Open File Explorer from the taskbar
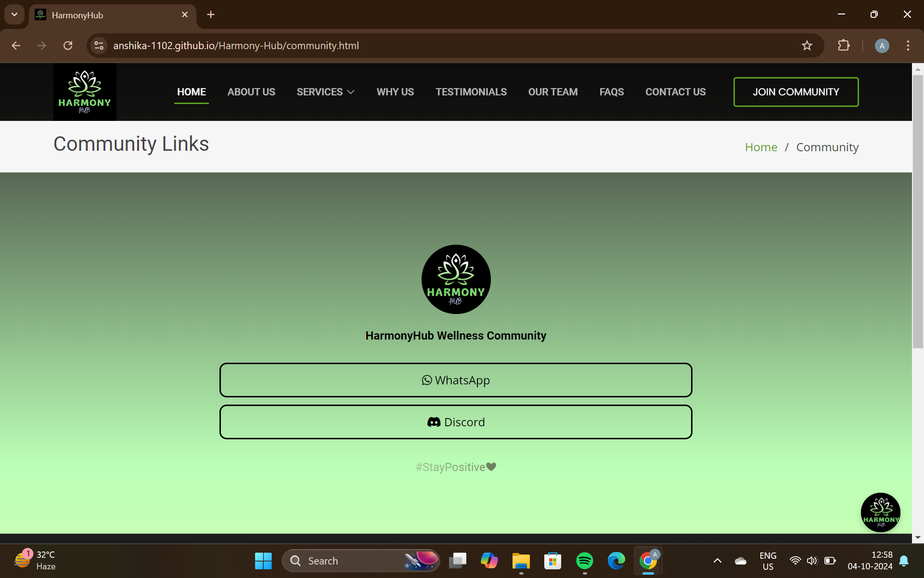 coord(521,561)
